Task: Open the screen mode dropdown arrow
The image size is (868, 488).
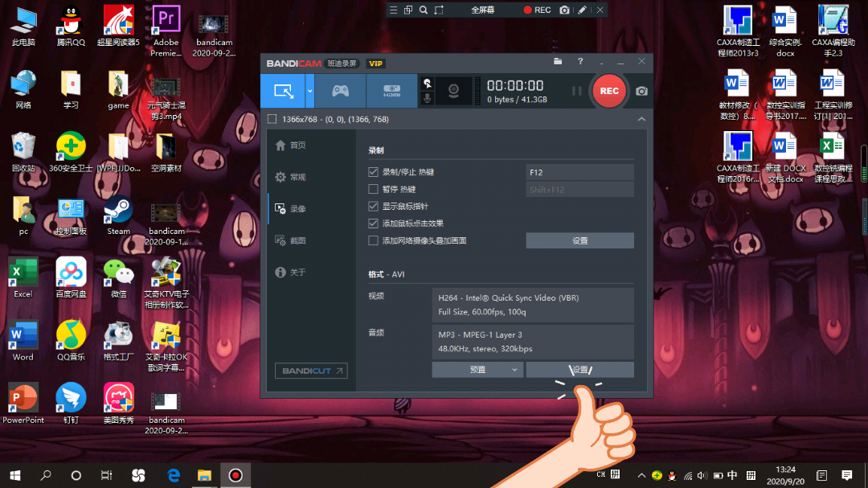Action: (x=310, y=91)
